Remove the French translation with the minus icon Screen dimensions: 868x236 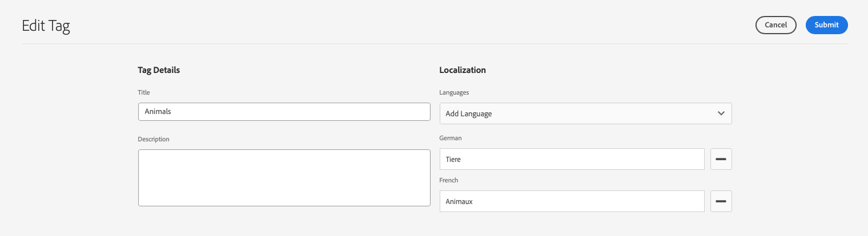721,201
